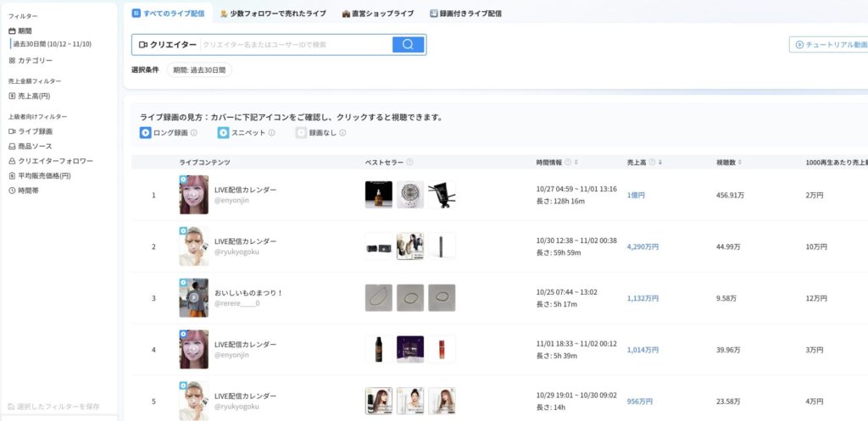Click the help icon next to 時間情報
This screenshot has height=421, width=868.
click(x=568, y=162)
